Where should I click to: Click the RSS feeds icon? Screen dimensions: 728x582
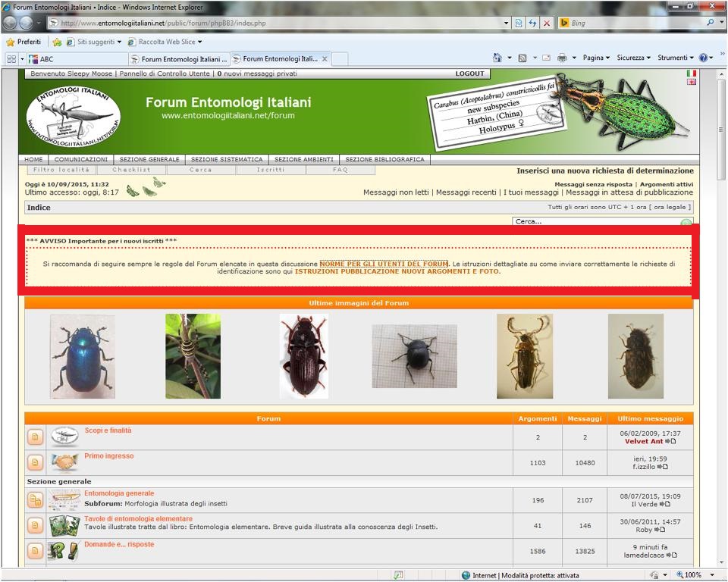[x=522, y=58]
